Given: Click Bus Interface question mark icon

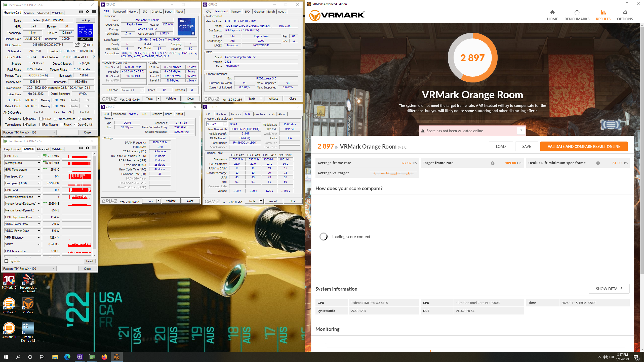Looking at the screenshot, I should point(94,57).
